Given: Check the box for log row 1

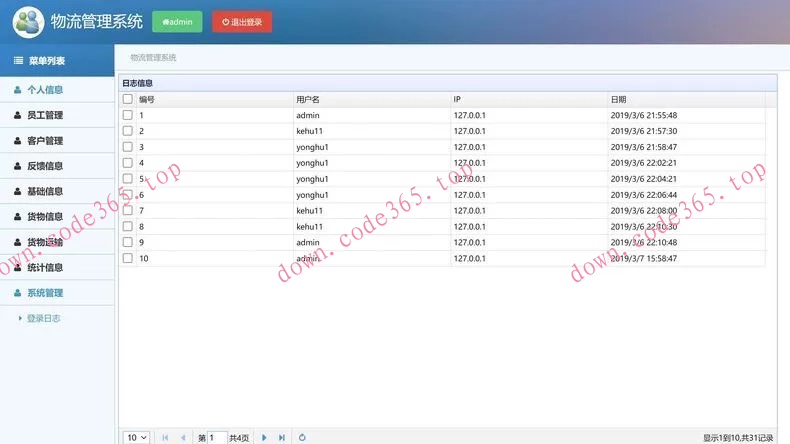Looking at the screenshot, I should (128, 115).
